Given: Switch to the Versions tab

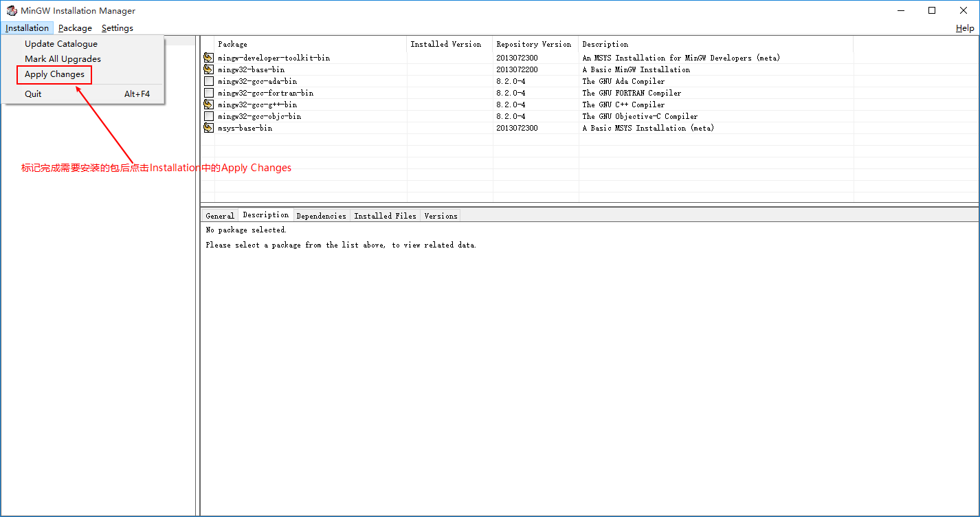Looking at the screenshot, I should pyautogui.click(x=441, y=216).
